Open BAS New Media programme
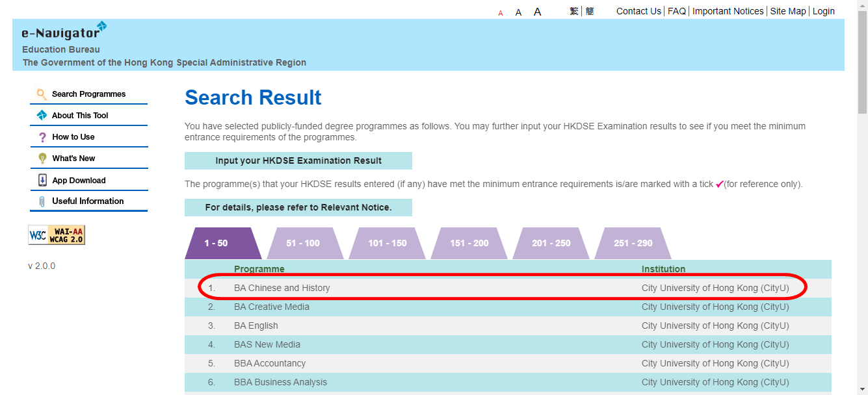Image resolution: width=868 pixels, height=395 pixels. click(x=267, y=344)
